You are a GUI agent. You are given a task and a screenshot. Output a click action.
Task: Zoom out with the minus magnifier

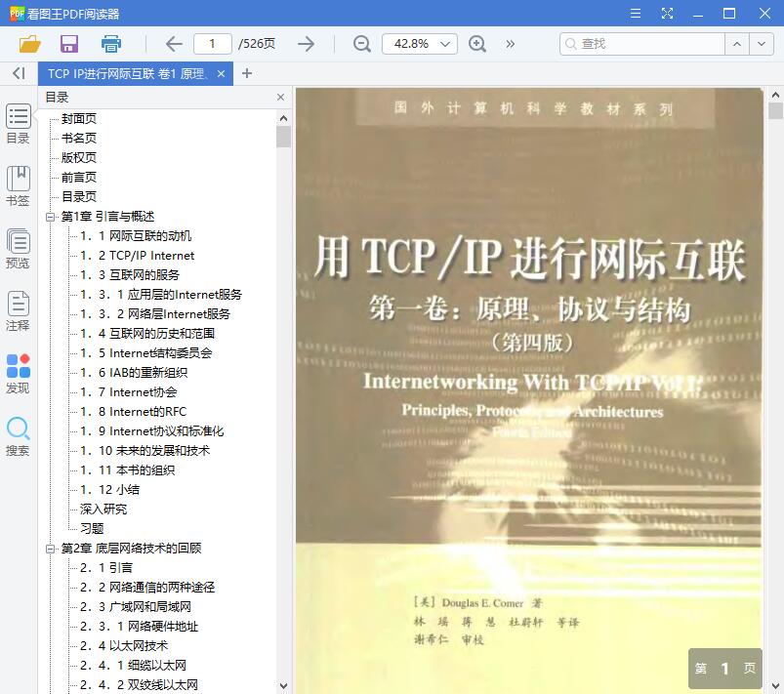click(361, 44)
